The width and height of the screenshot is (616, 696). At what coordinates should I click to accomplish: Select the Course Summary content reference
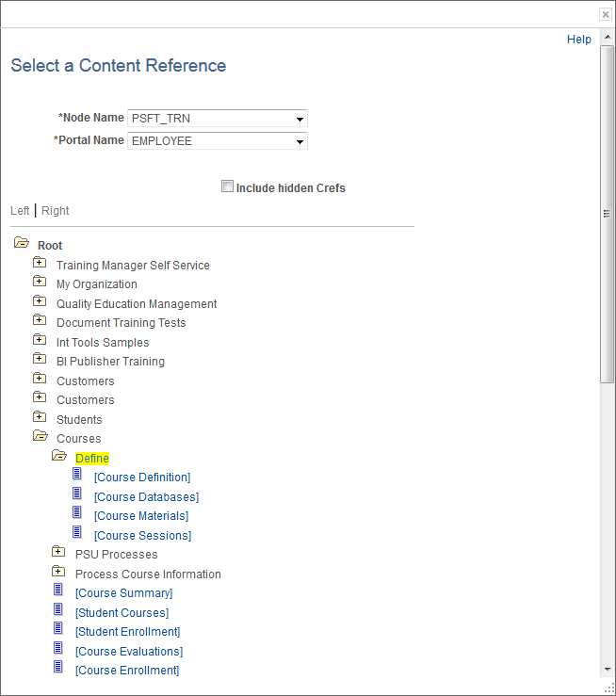click(x=123, y=593)
